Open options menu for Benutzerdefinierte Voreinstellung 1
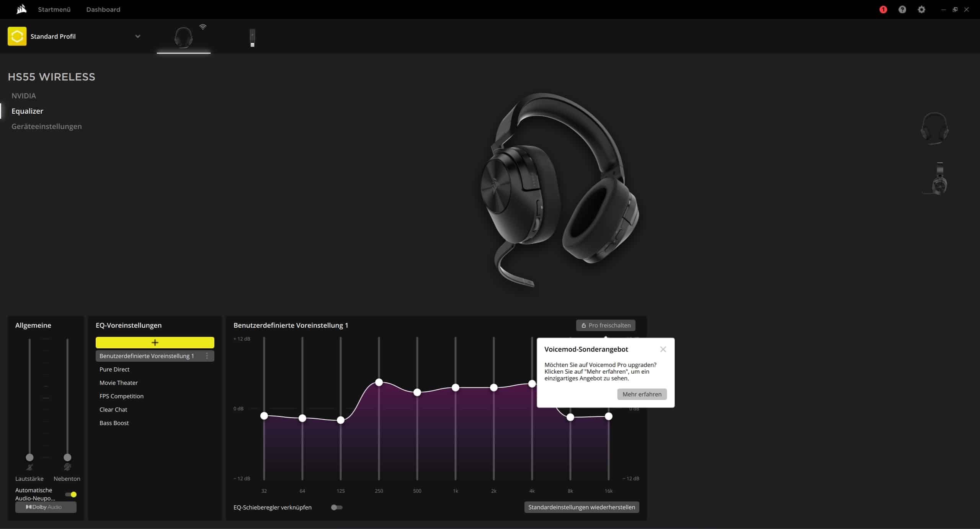This screenshot has height=529, width=980. pos(207,356)
